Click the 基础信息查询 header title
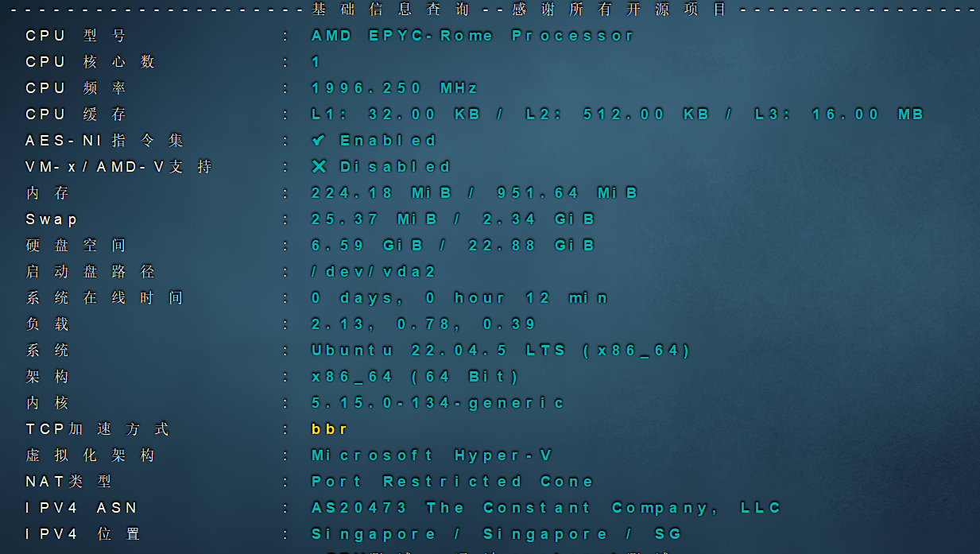This screenshot has height=554, width=980. pyautogui.click(x=391, y=10)
